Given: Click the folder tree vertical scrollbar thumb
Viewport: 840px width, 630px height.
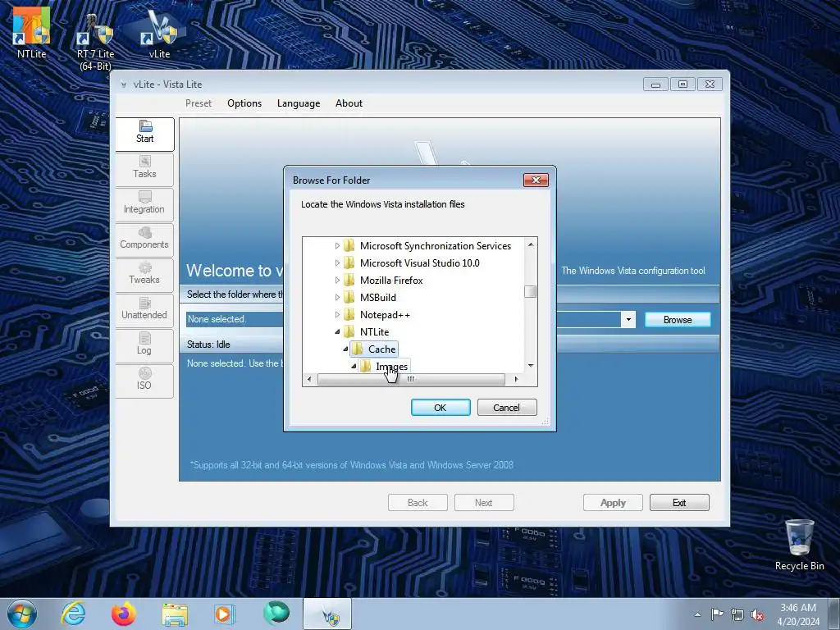Looking at the screenshot, I should (x=531, y=291).
